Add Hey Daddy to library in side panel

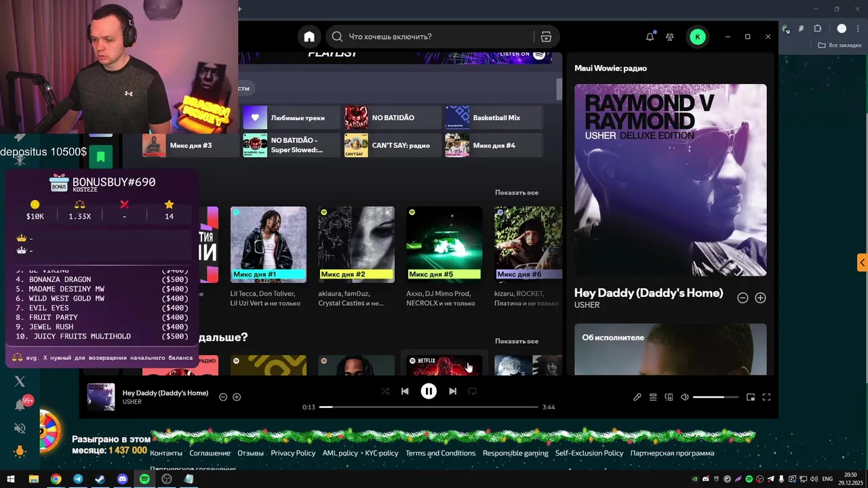point(760,298)
